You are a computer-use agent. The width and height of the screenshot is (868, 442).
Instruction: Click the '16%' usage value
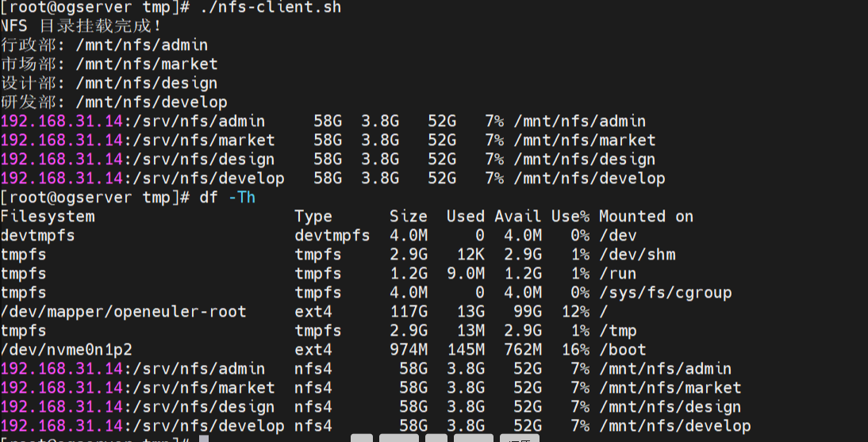[x=576, y=349]
